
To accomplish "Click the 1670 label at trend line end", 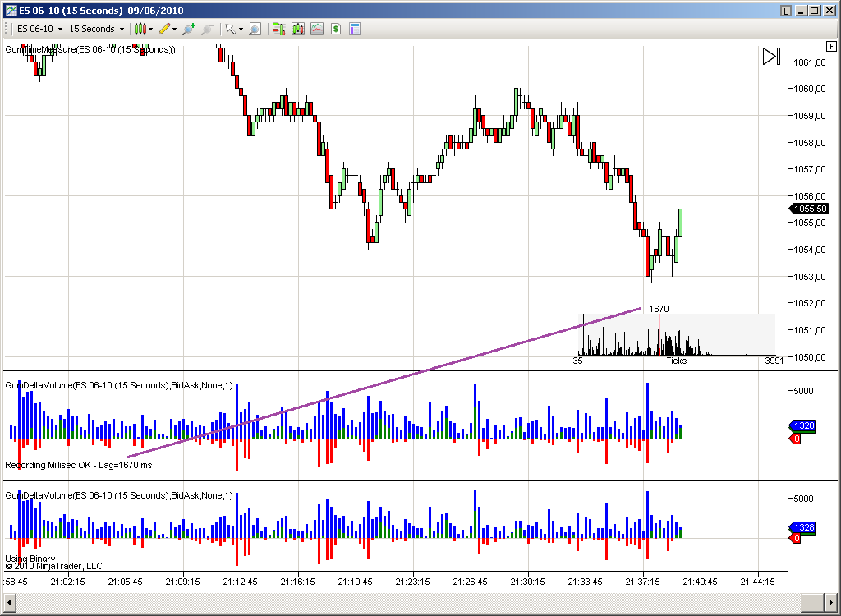I will pos(659,309).
